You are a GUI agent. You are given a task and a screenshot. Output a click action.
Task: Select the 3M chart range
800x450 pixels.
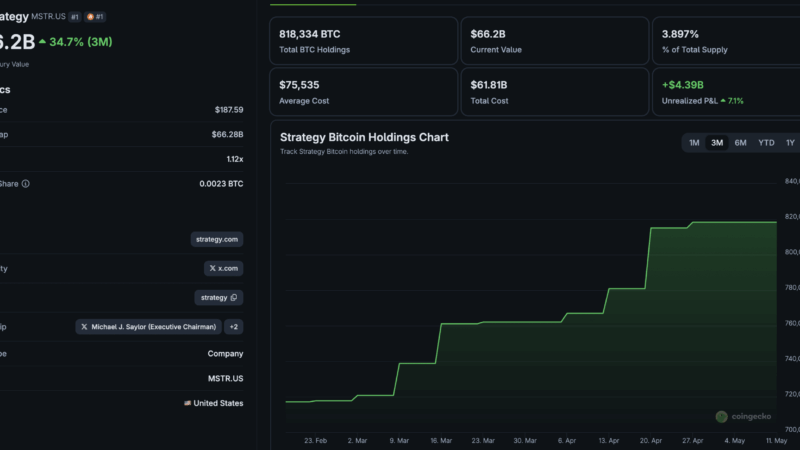click(x=717, y=143)
